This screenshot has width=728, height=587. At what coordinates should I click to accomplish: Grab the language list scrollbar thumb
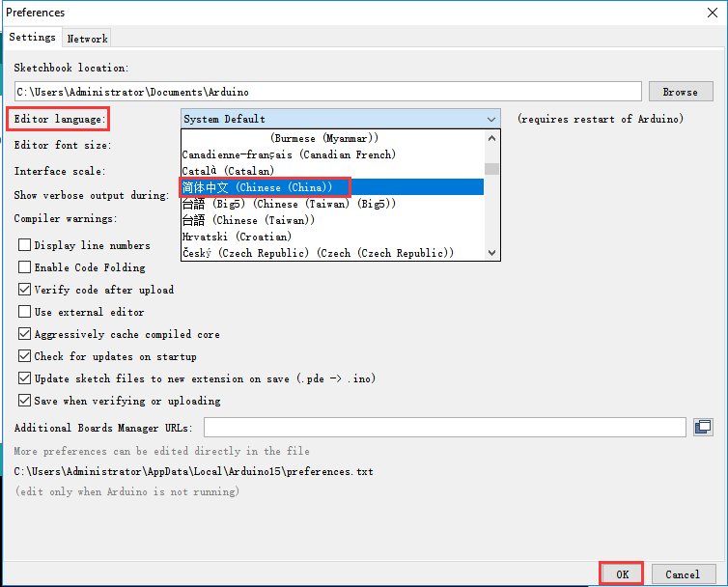point(491,169)
